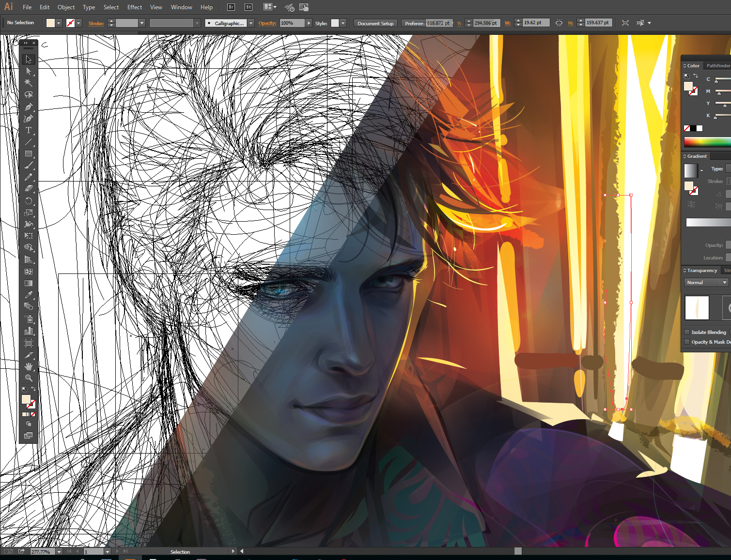
Task: Open the Object menu
Action: click(66, 7)
